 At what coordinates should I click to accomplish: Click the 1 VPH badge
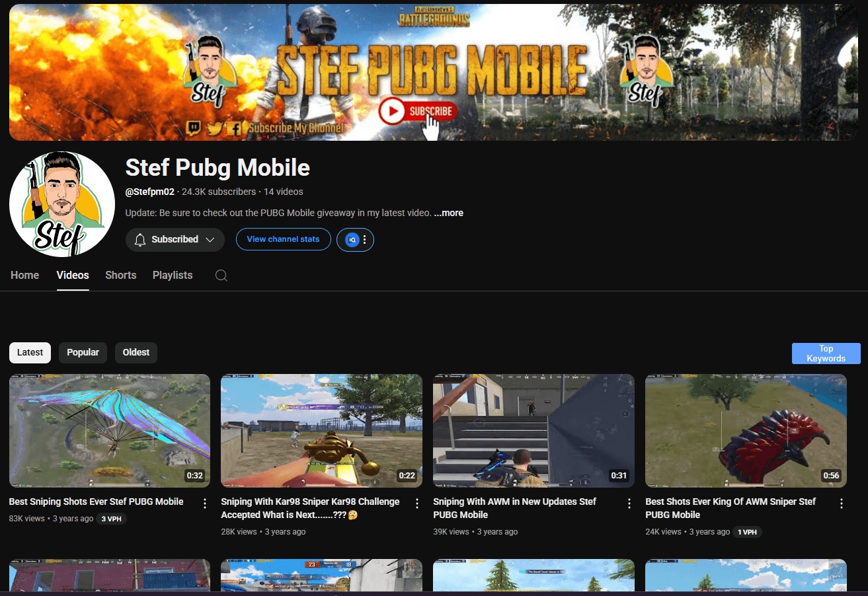tap(748, 532)
